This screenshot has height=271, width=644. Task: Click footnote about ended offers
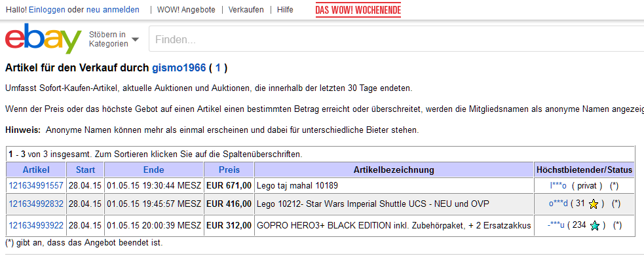[x=85, y=243]
